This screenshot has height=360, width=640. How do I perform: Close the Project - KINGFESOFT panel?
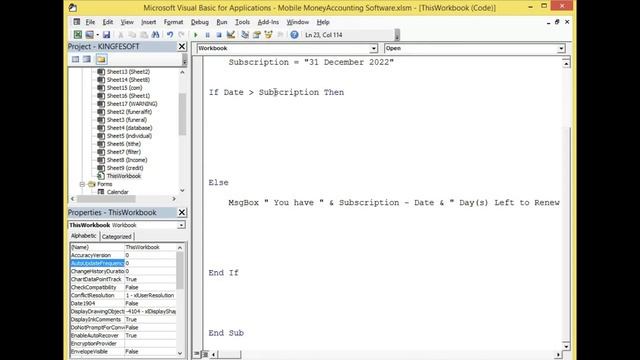(x=182, y=47)
